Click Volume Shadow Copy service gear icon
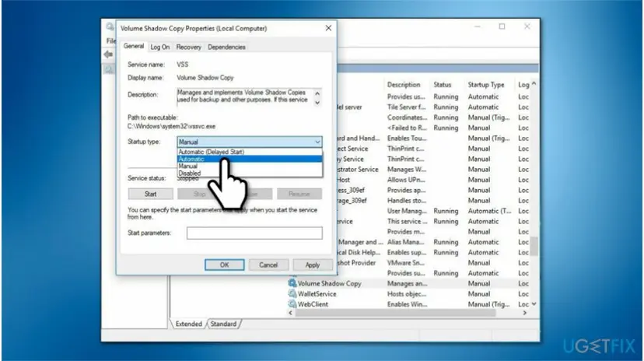This screenshot has width=644, height=361. [x=292, y=283]
